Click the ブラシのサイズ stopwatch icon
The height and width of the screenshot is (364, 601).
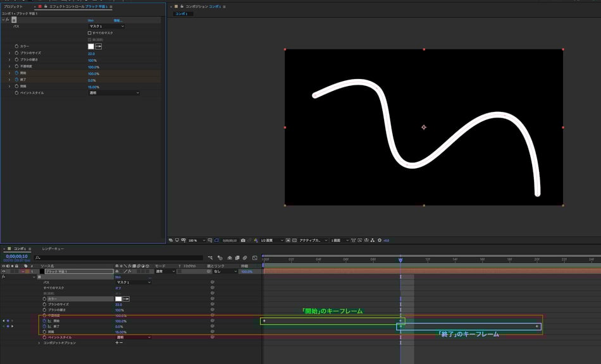pos(17,53)
